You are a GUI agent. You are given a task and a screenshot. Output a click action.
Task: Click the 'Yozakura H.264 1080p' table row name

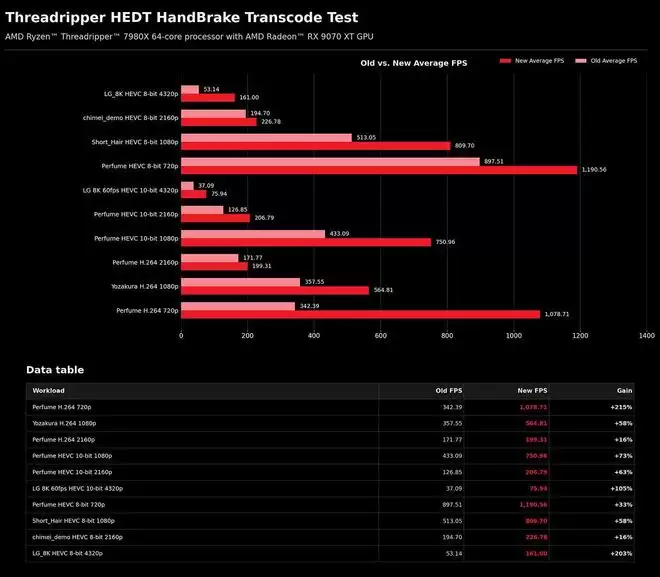pyautogui.click(x=64, y=423)
